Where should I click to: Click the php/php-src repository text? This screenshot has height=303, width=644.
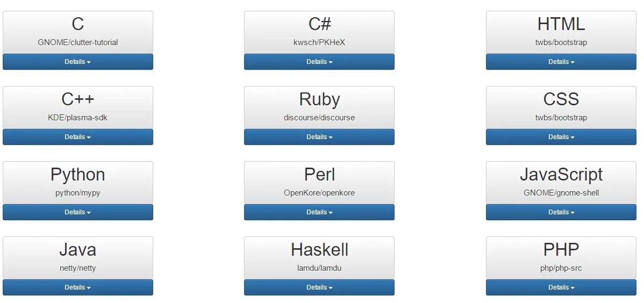561,268
